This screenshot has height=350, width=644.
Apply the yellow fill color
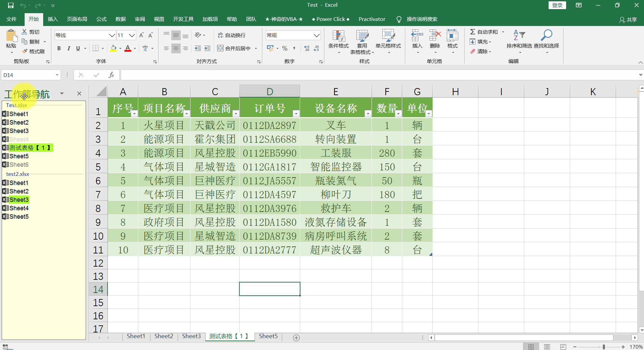[x=113, y=48]
